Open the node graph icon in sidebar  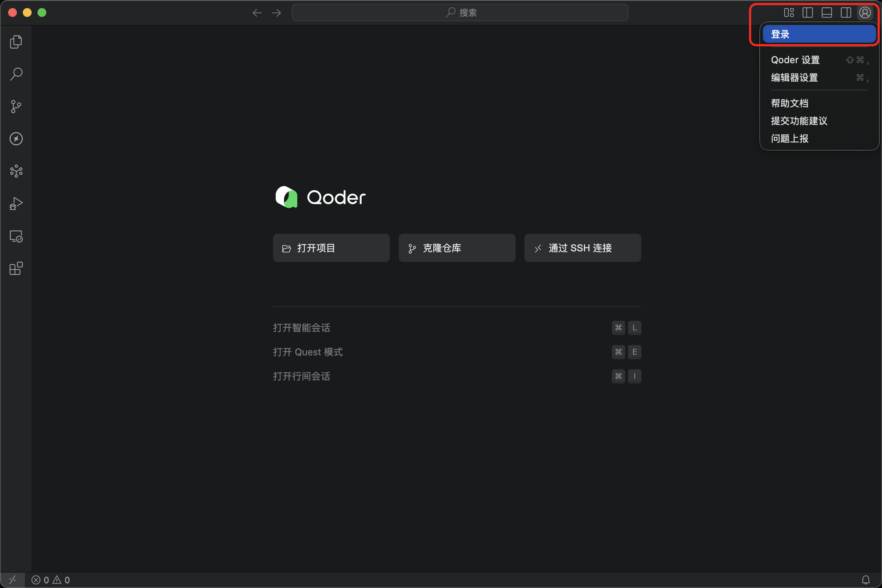point(16,171)
